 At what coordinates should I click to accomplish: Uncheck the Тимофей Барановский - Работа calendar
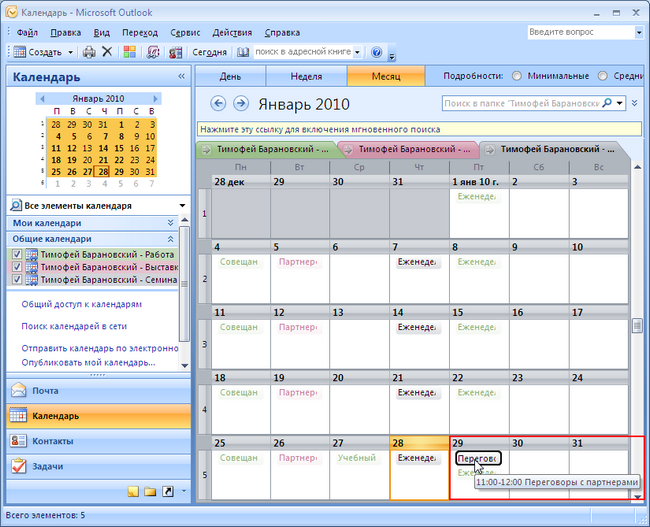coord(17,255)
